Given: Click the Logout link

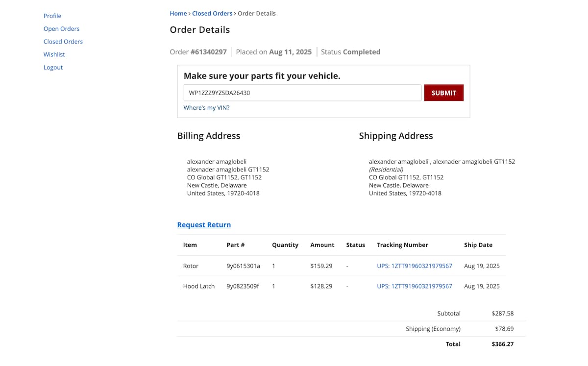Looking at the screenshot, I should (53, 68).
